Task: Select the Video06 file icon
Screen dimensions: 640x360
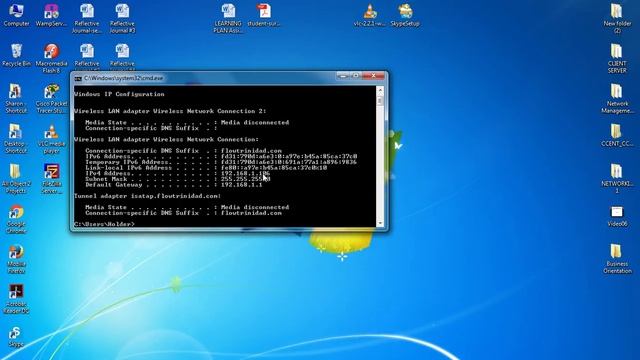Action: click(617, 216)
